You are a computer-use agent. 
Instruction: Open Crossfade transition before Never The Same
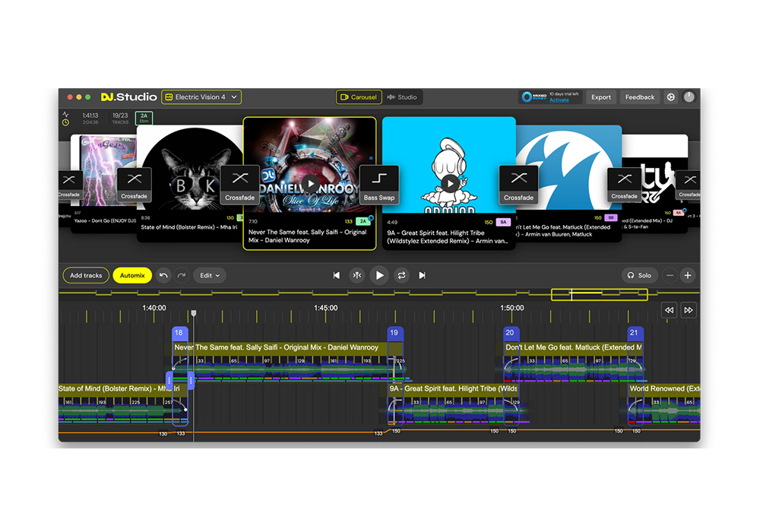(x=239, y=185)
